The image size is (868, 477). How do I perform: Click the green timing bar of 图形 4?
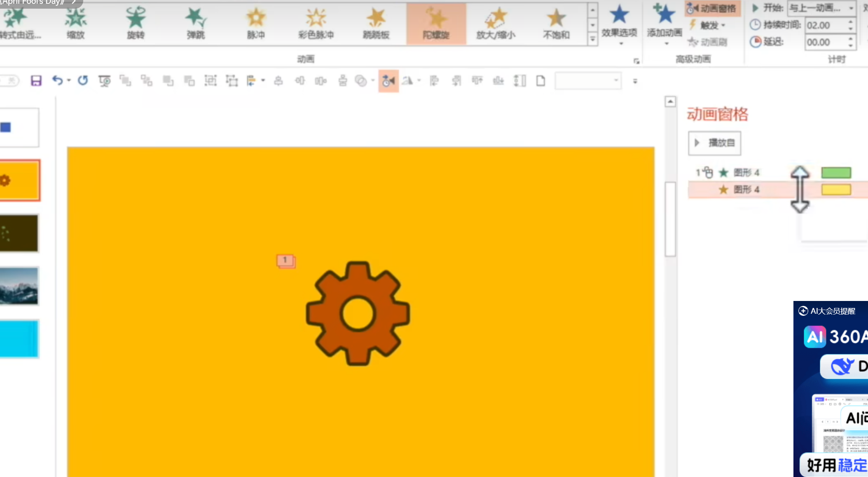(x=836, y=173)
